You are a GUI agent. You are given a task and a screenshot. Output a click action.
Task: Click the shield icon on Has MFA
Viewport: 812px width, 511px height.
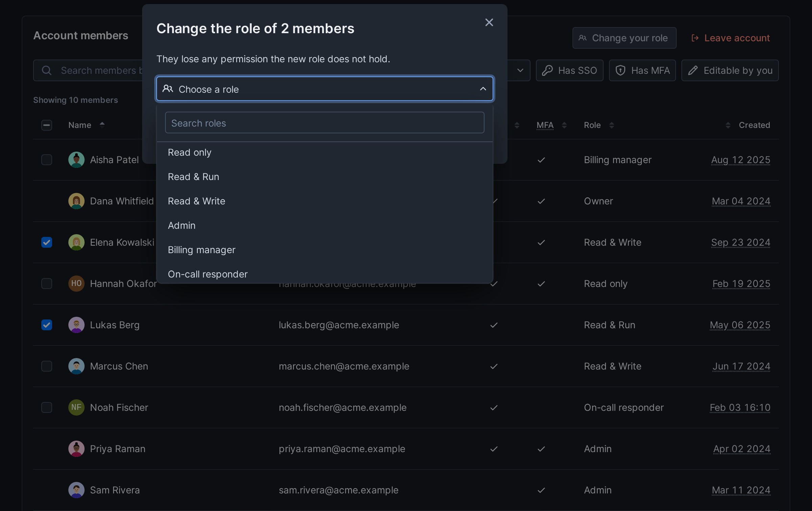pyautogui.click(x=621, y=70)
